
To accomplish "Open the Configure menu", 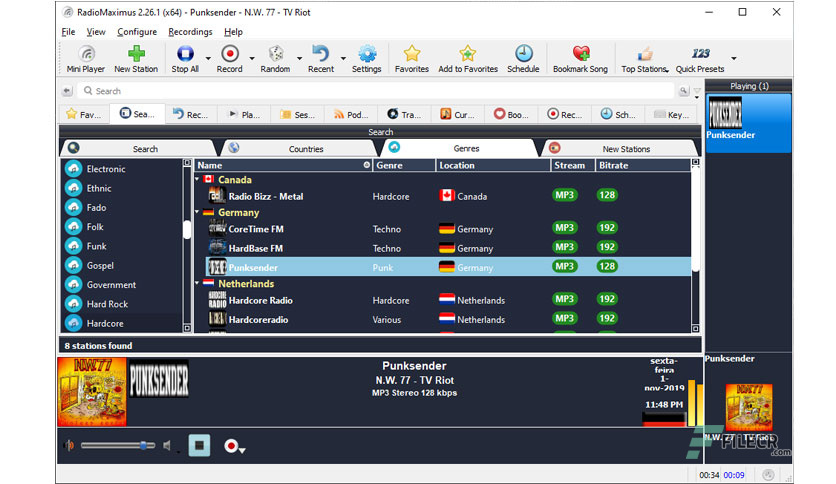I will 137,32.
